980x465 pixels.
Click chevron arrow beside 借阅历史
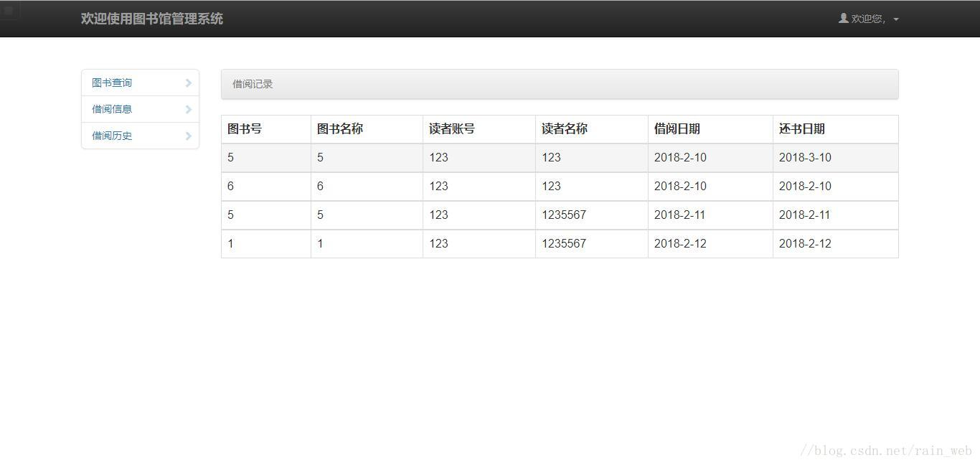pyautogui.click(x=189, y=136)
